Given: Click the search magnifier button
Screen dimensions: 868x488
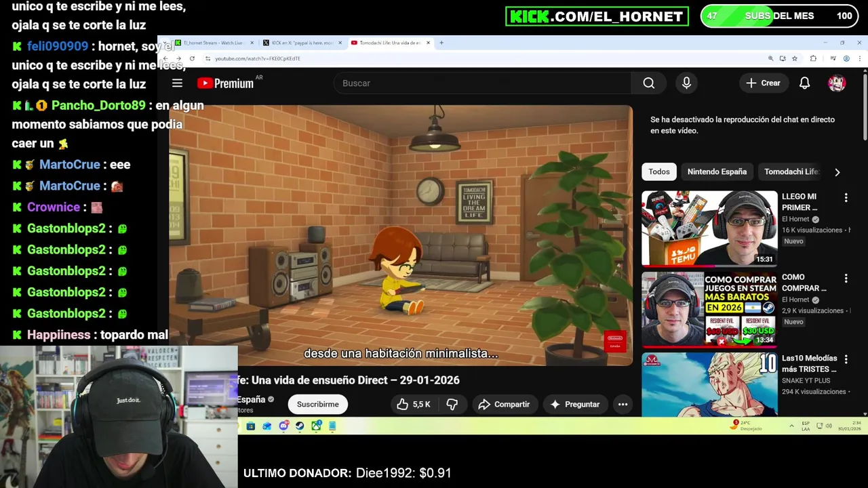Looking at the screenshot, I should (649, 83).
